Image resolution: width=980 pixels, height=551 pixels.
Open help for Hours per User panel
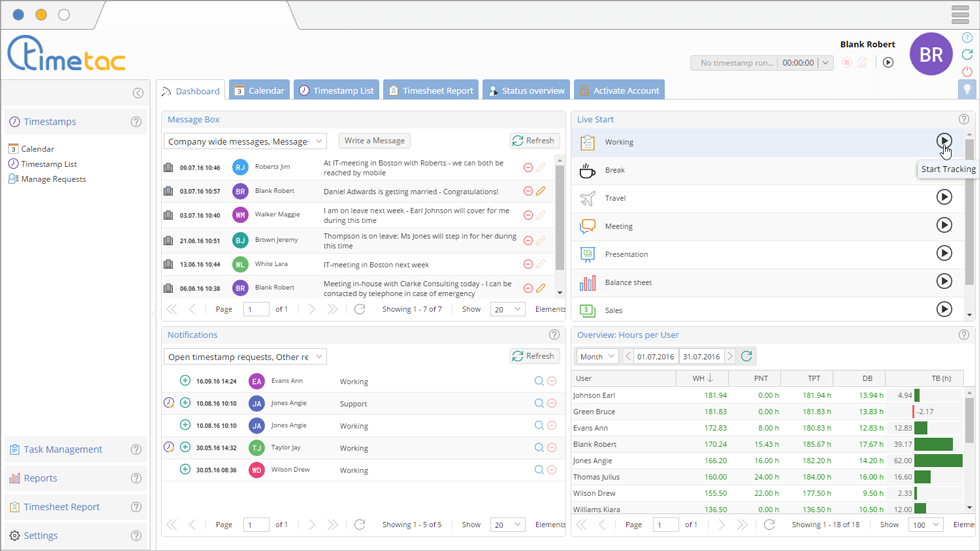coord(964,334)
